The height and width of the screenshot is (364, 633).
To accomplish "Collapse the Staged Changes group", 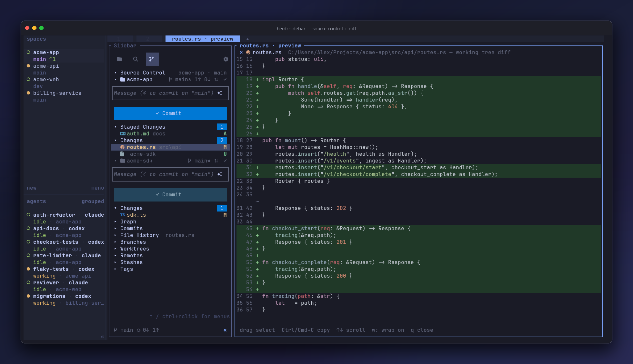I will (x=116, y=127).
